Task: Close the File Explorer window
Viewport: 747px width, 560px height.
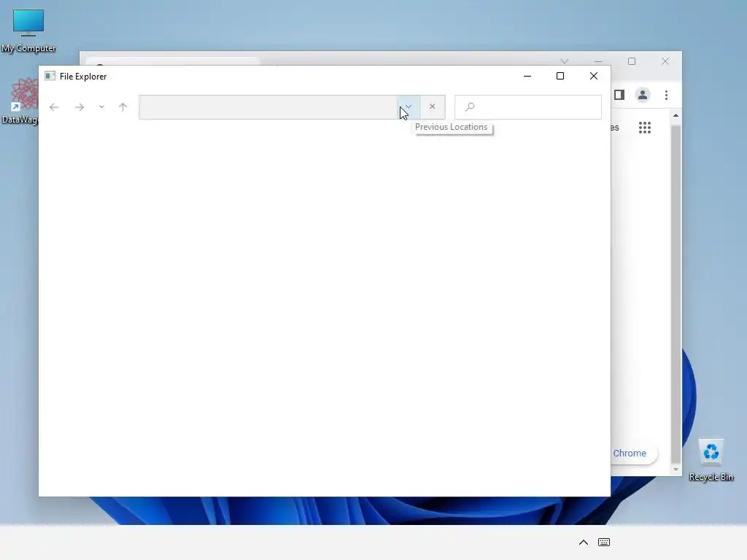Action: tap(594, 76)
